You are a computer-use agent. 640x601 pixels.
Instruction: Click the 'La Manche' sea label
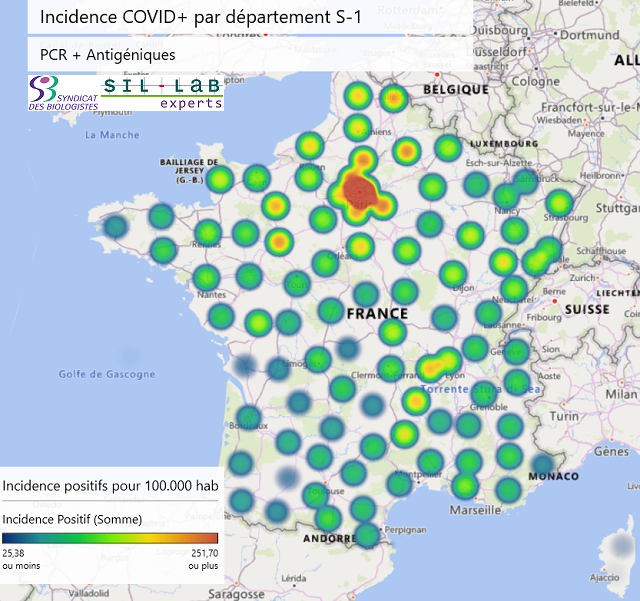click(x=112, y=135)
